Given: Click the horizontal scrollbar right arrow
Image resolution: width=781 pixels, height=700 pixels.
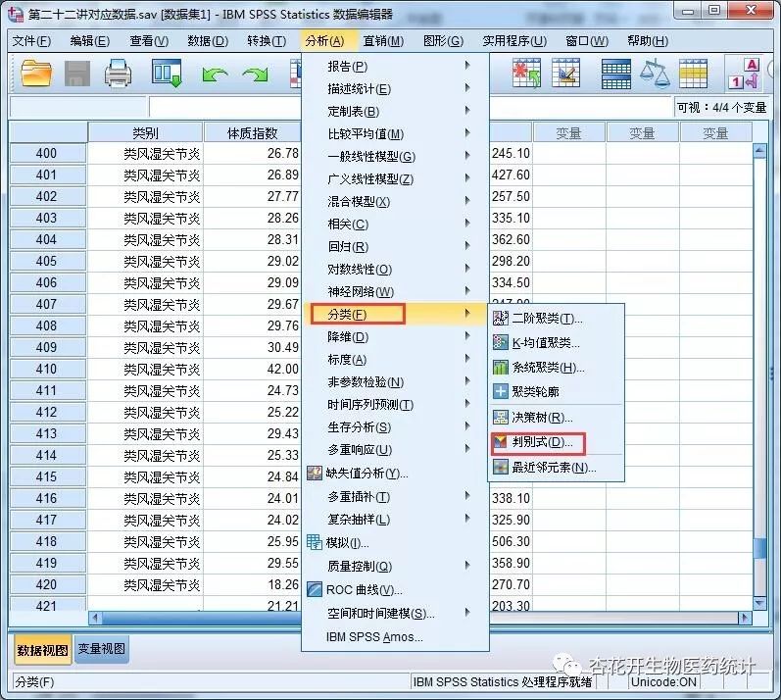Looking at the screenshot, I should pos(745,619).
